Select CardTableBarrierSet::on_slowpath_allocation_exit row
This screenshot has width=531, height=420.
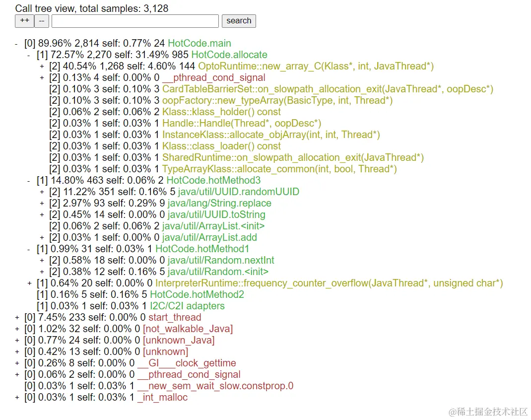(x=271, y=89)
